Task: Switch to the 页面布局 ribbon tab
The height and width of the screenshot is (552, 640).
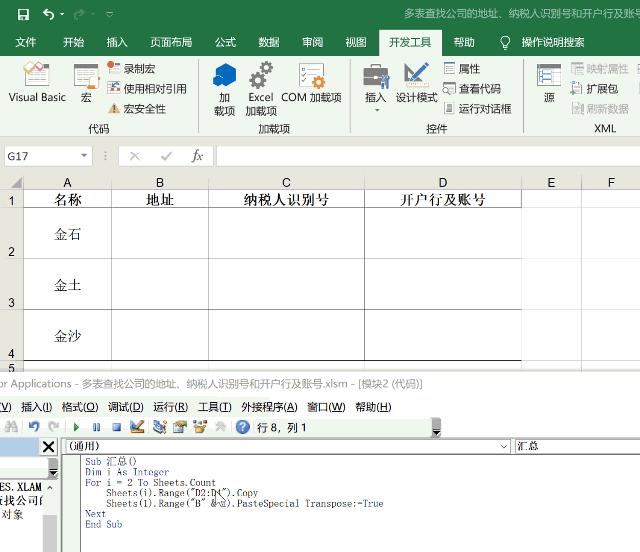Action: (x=171, y=42)
